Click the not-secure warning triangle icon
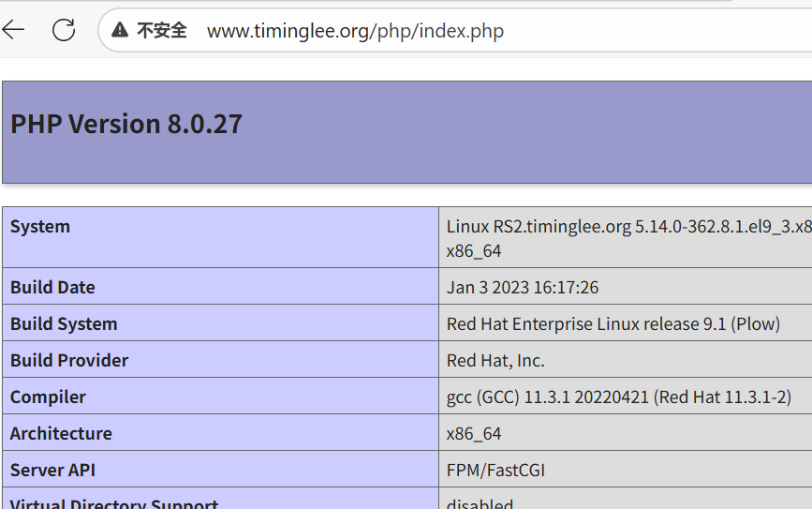This screenshot has width=812, height=509. [x=120, y=30]
